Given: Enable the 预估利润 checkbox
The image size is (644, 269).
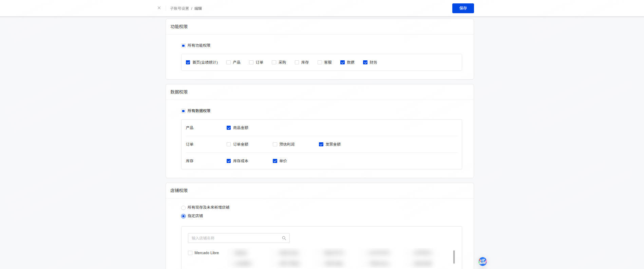Looking at the screenshot, I should click(x=275, y=144).
